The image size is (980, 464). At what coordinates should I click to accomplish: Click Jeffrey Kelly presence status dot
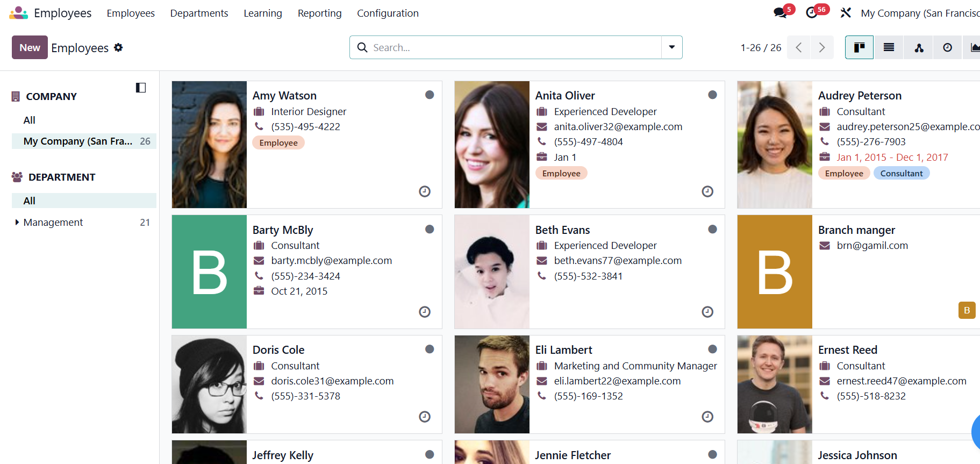(x=430, y=454)
